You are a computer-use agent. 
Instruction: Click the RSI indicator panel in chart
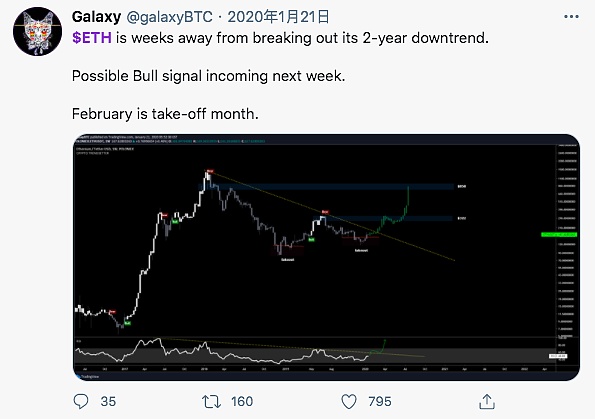[315, 351]
